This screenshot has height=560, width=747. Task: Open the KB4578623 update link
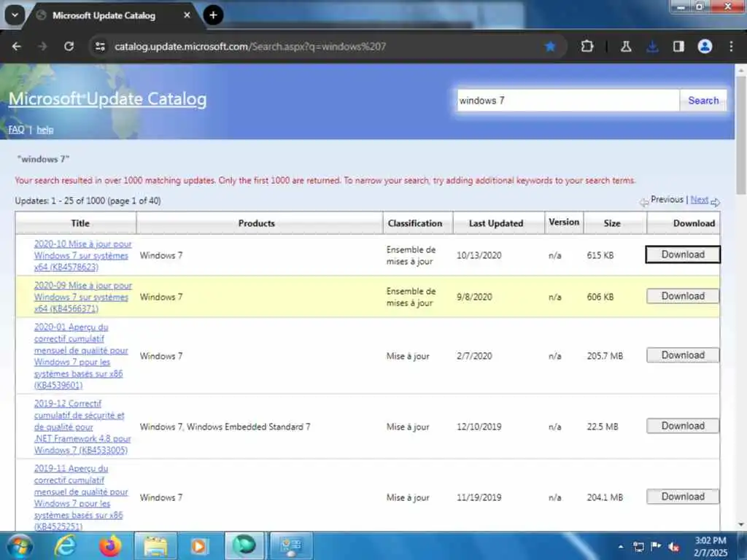tap(83, 255)
